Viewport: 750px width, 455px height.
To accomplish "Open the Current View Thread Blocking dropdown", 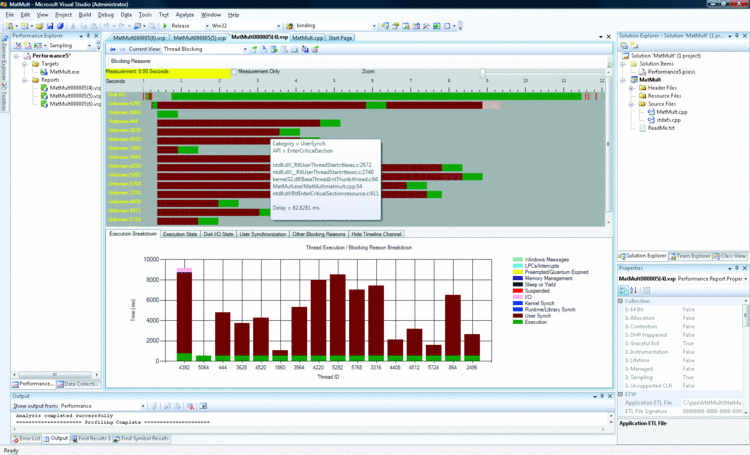I will tap(245, 49).
